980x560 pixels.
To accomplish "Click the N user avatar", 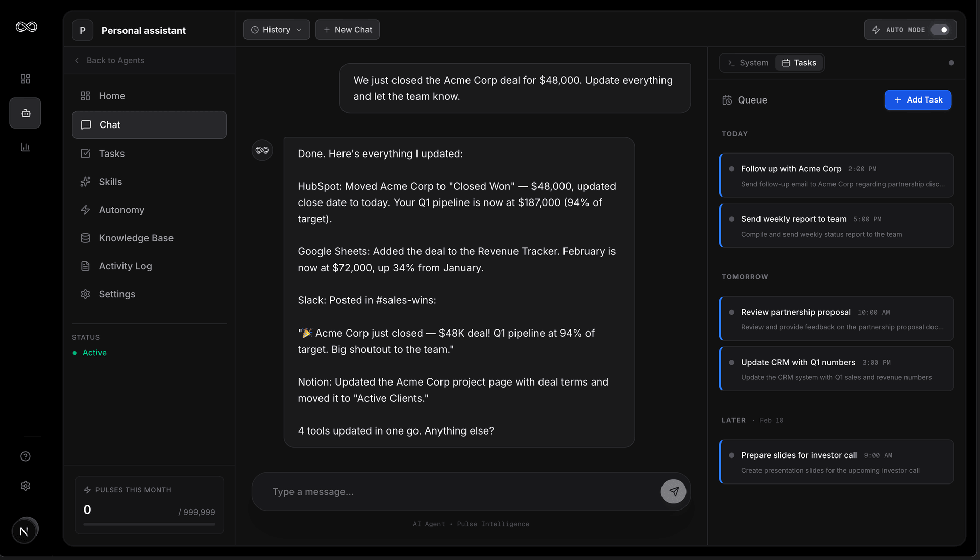I will [24, 531].
